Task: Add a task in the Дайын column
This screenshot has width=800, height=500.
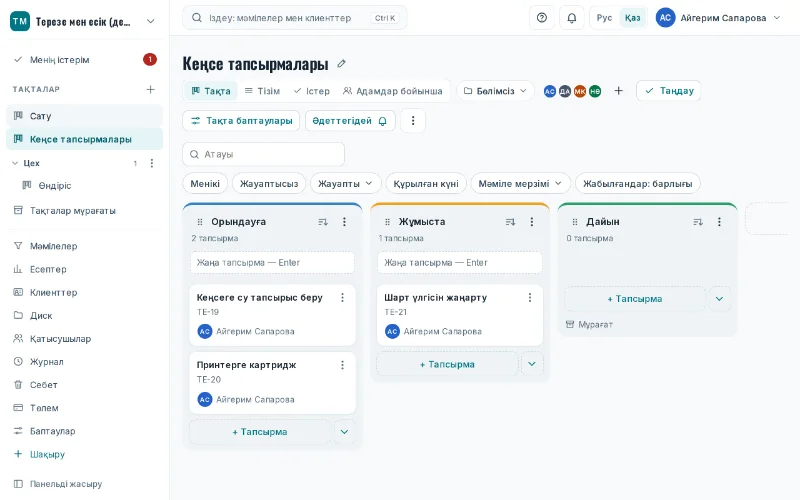Action: tap(635, 299)
